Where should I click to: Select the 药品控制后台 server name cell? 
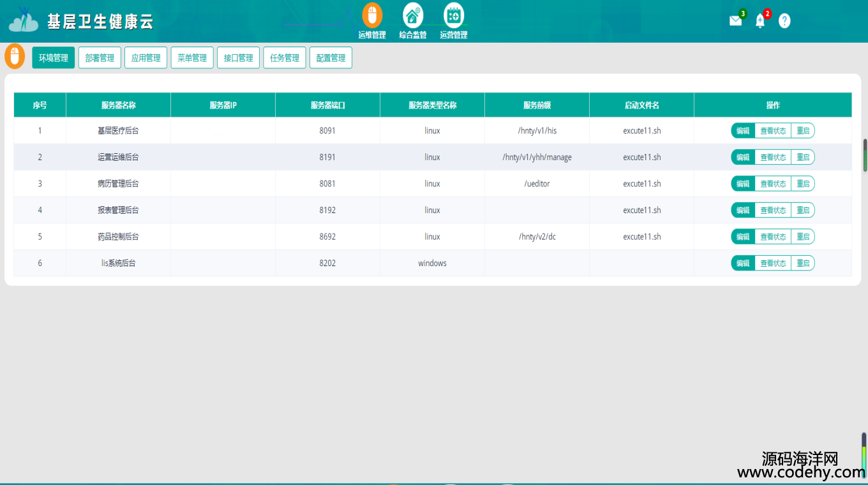[118, 237]
